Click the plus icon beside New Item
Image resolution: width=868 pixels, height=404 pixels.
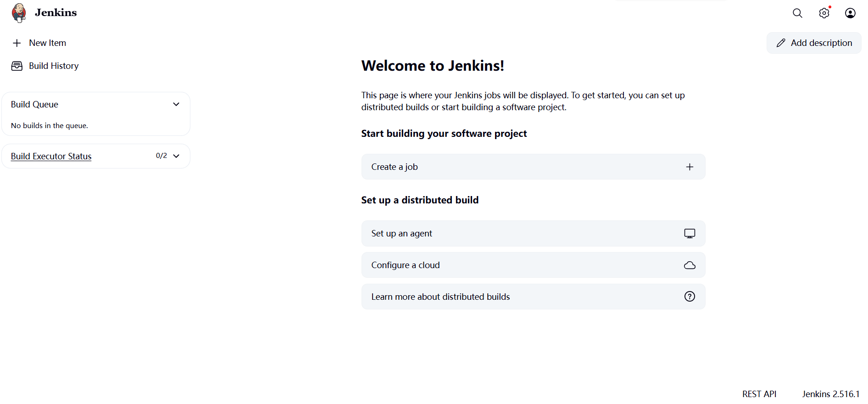click(x=17, y=43)
